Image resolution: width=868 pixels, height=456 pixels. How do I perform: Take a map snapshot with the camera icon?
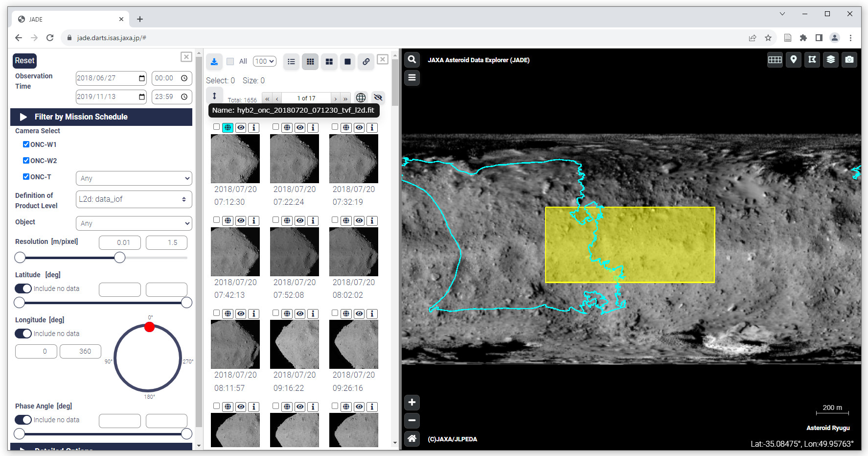click(x=849, y=60)
